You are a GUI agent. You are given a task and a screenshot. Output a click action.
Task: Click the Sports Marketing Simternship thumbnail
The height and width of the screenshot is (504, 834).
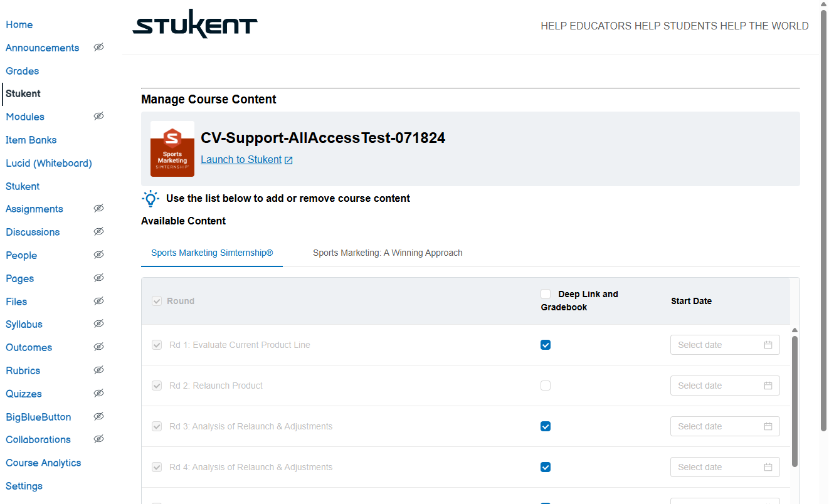click(172, 149)
